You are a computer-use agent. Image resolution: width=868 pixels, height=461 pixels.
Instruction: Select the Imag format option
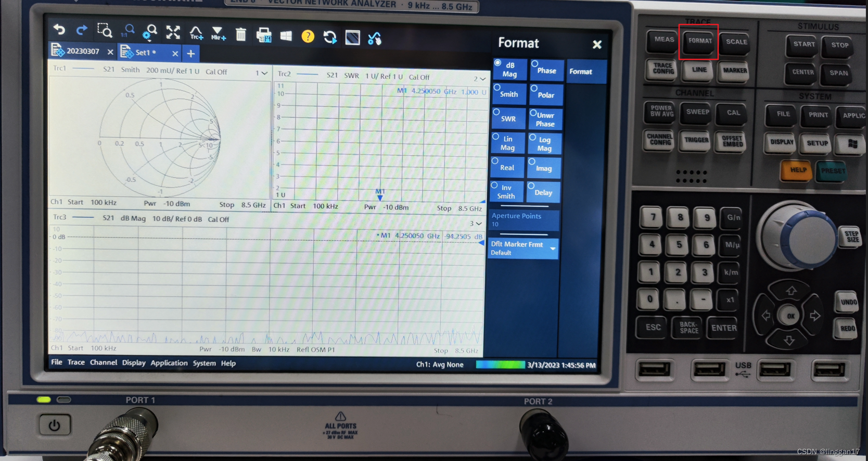[x=543, y=168]
